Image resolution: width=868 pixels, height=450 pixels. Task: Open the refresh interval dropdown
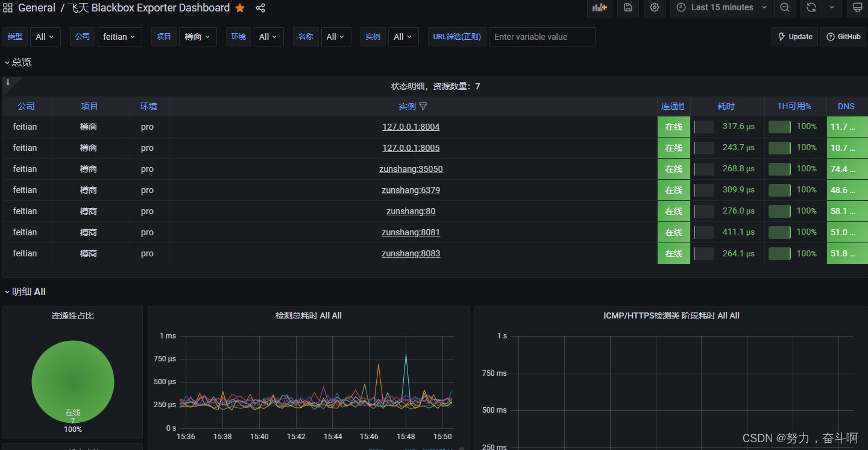pyautogui.click(x=832, y=7)
